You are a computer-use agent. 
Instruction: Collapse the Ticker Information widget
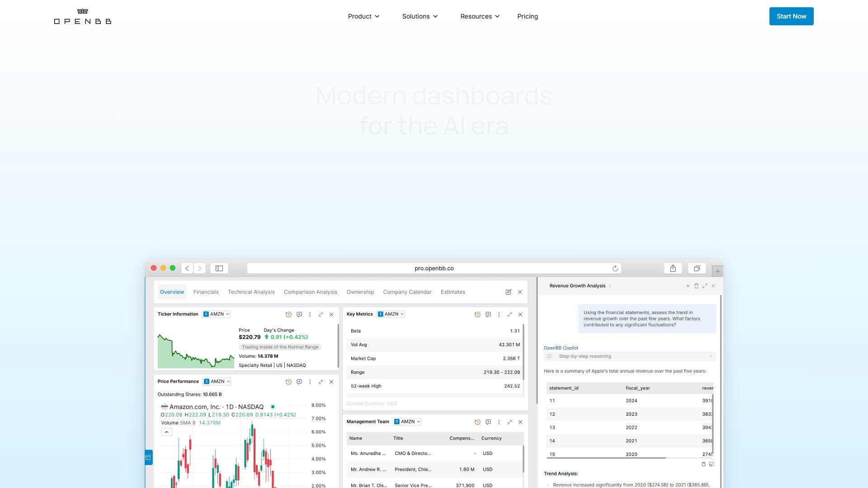pos(321,314)
